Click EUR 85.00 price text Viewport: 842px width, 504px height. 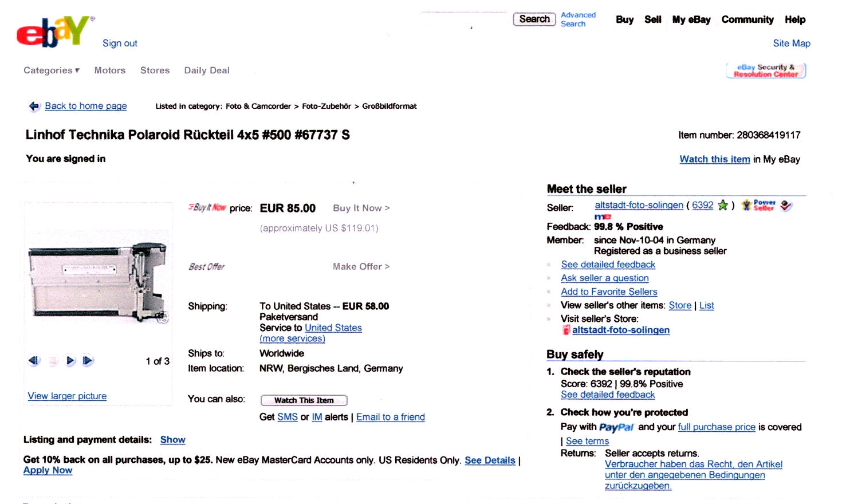tap(288, 208)
